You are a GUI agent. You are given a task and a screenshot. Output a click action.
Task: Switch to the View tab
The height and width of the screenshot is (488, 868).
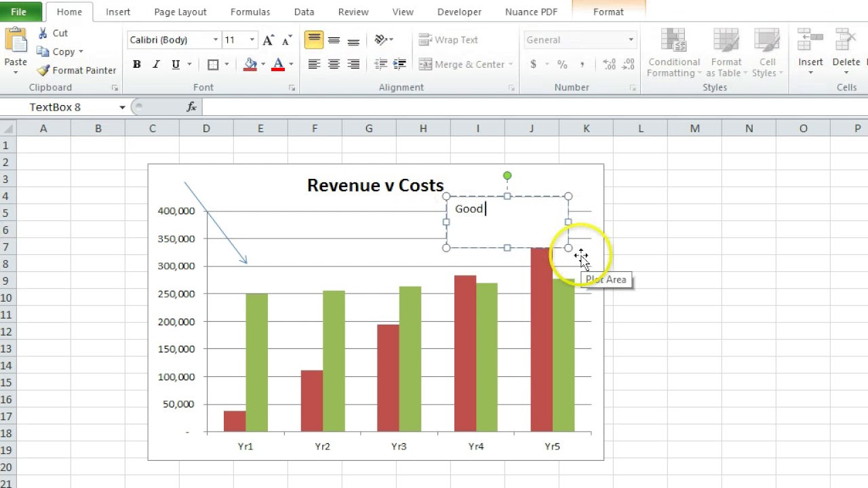pyautogui.click(x=403, y=12)
